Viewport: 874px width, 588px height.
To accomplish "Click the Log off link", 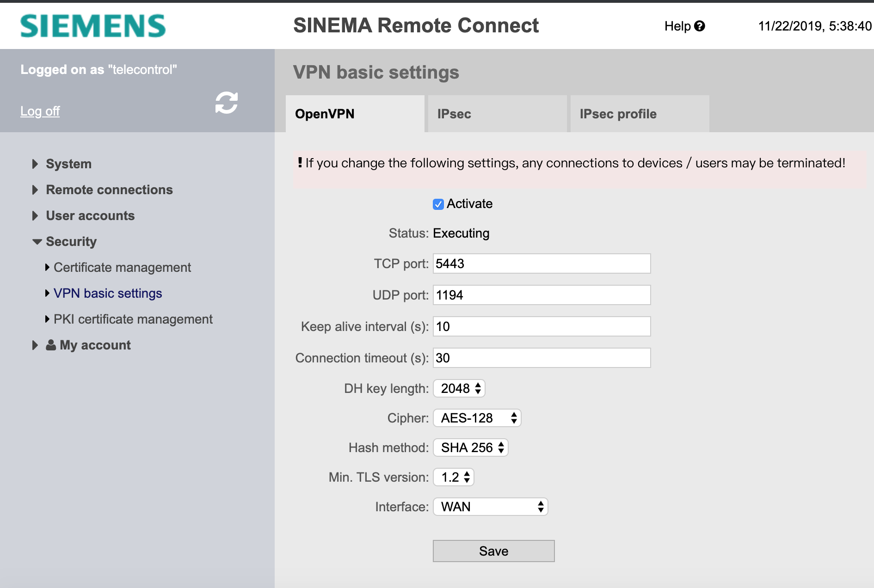I will tap(40, 111).
